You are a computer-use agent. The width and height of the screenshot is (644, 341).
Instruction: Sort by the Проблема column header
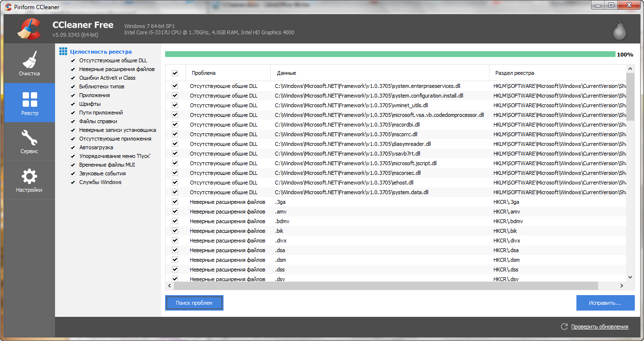point(228,73)
